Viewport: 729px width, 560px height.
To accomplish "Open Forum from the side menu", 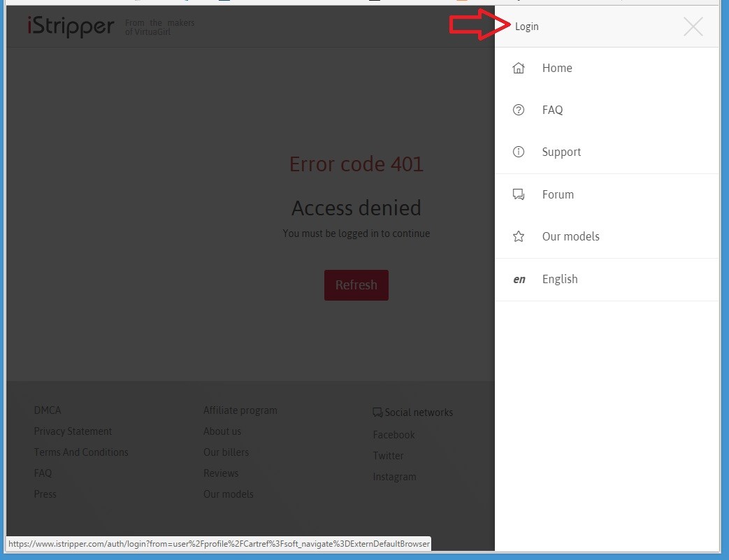I will pos(558,194).
